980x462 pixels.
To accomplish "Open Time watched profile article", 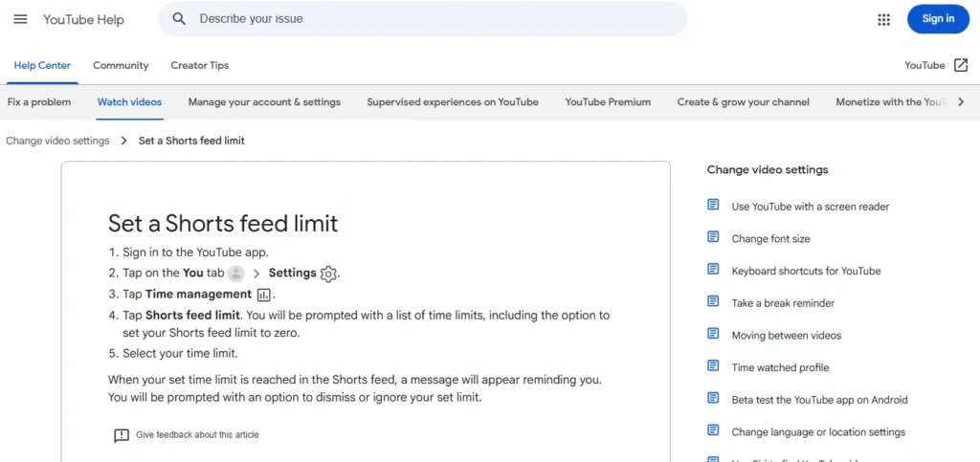I will 781,367.
